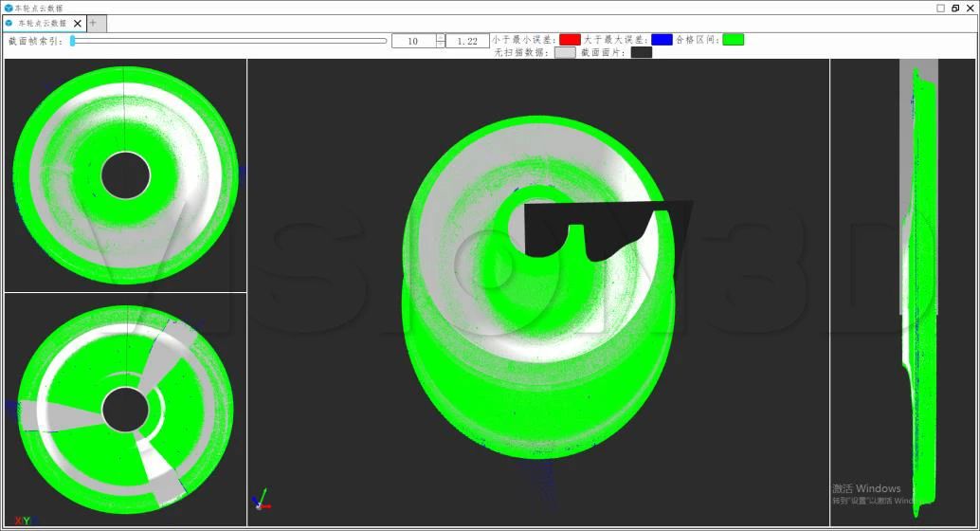The image size is (980, 531).
Task: Pick the green 合格区间 color swatch
Action: (733, 40)
